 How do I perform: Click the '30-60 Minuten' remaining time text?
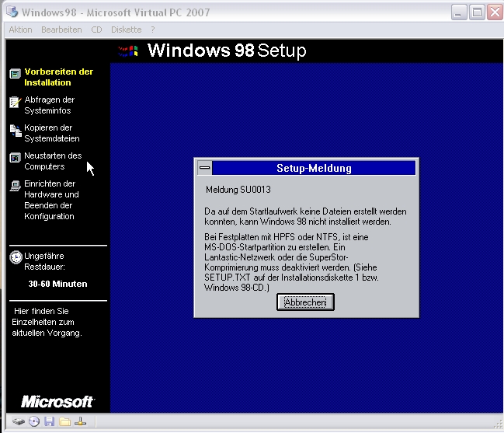[58, 284]
